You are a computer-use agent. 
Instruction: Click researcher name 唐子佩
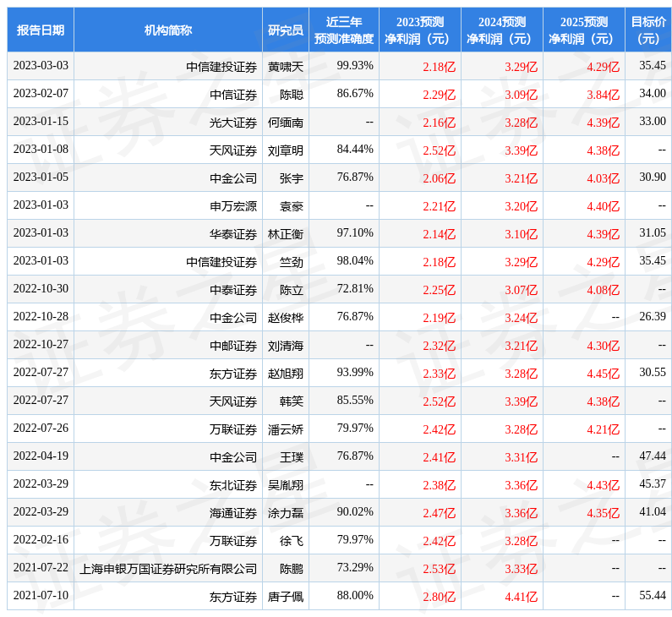[286, 597]
